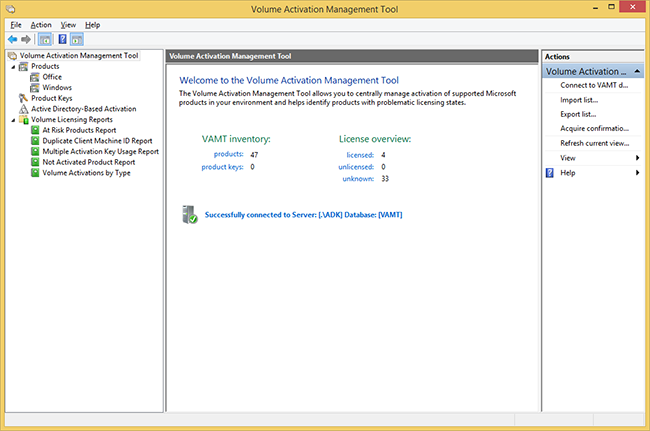
Task: Open the Action menu
Action: [x=41, y=24]
